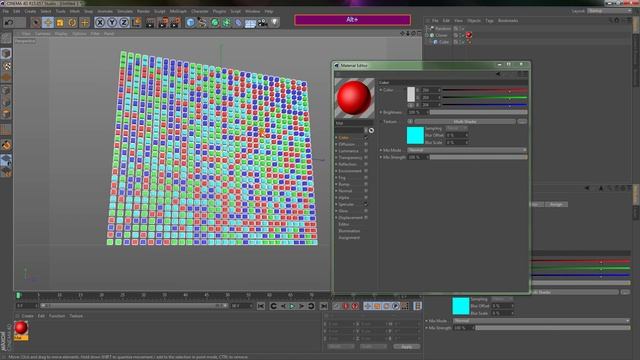Enable the Diffusion channel checkbox
The height and width of the screenshot is (360, 640).
pyautogui.click(x=366, y=144)
